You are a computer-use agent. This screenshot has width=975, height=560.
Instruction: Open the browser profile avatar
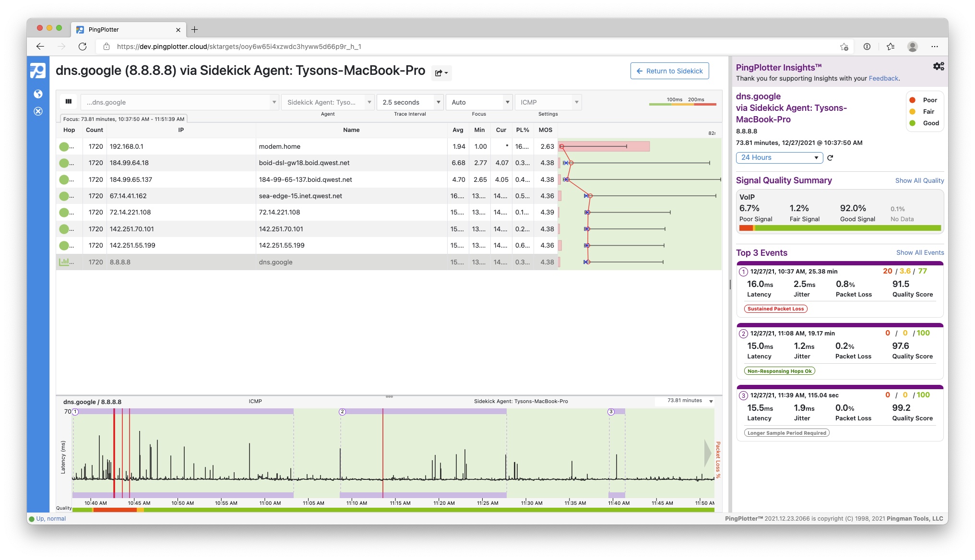coord(913,47)
